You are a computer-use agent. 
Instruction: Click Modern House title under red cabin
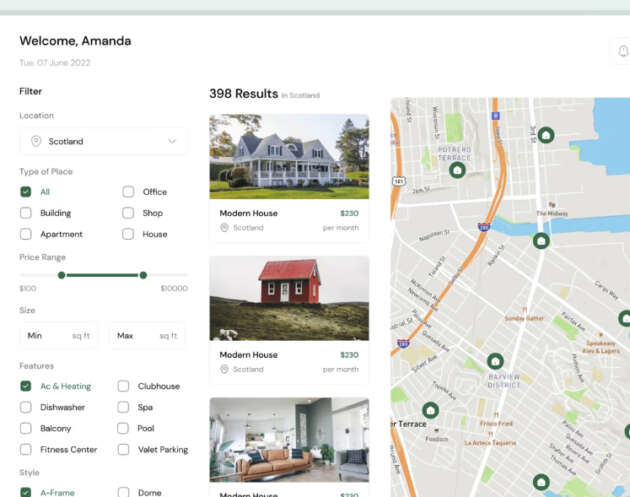pyautogui.click(x=248, y=355)
